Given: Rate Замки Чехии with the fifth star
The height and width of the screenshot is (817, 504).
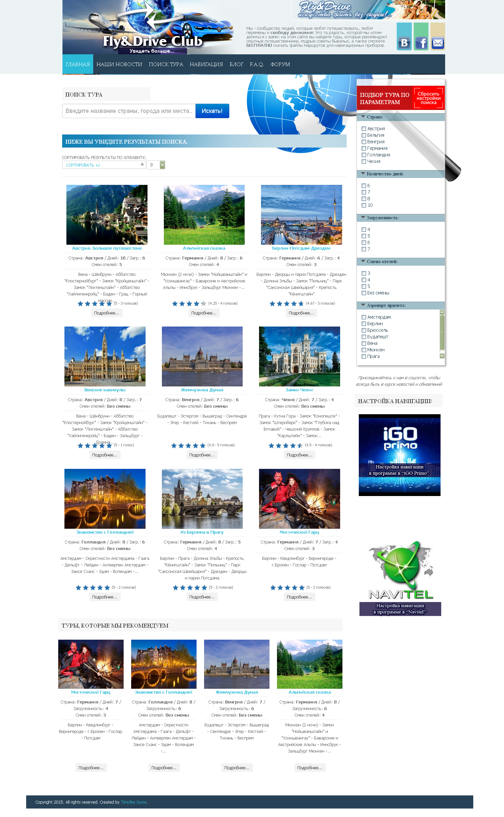Looking at the screenshot, I should click(300, 446).
